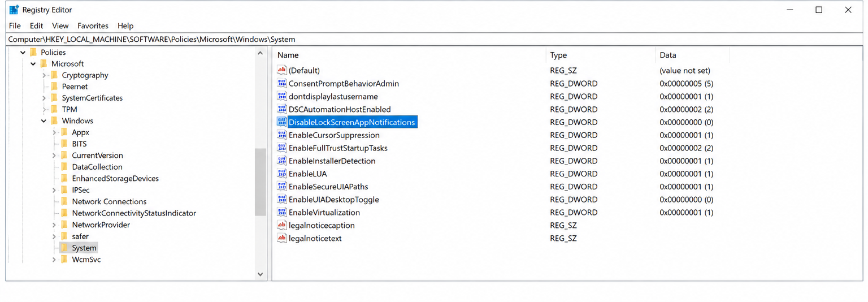The height and width of the screenshot is (302, 868).
Task: Select the EnableSecureUIAPaths value name
Action: pos(328,187)
